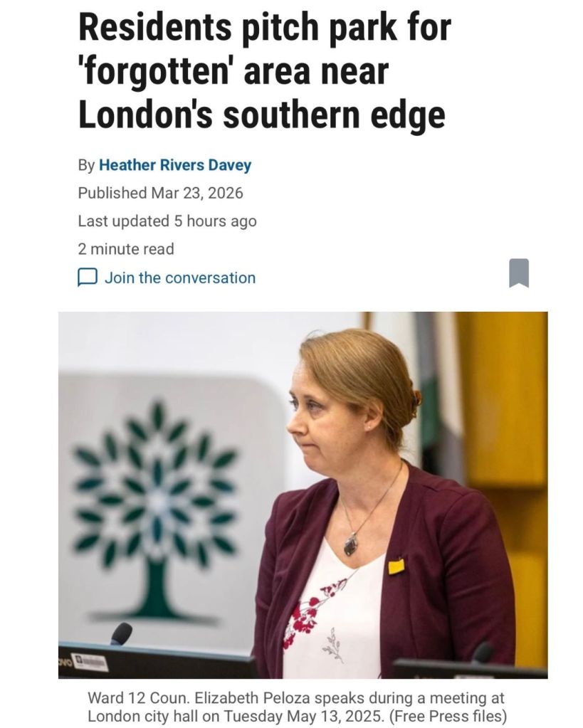The height and width of the screenshot is (728, 583).
Task: Select the article headline about park pitch
Action: click(x=264, y=71)
